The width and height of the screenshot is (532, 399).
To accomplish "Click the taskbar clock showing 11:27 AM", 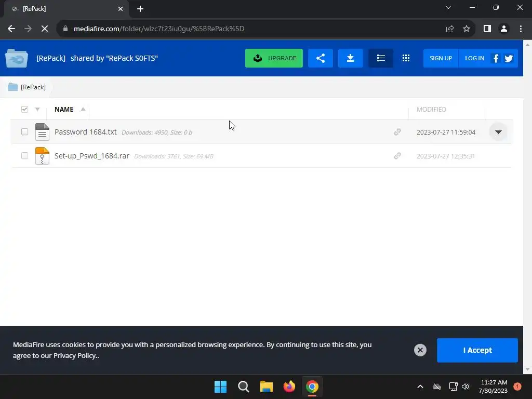I will coord(493,387).
